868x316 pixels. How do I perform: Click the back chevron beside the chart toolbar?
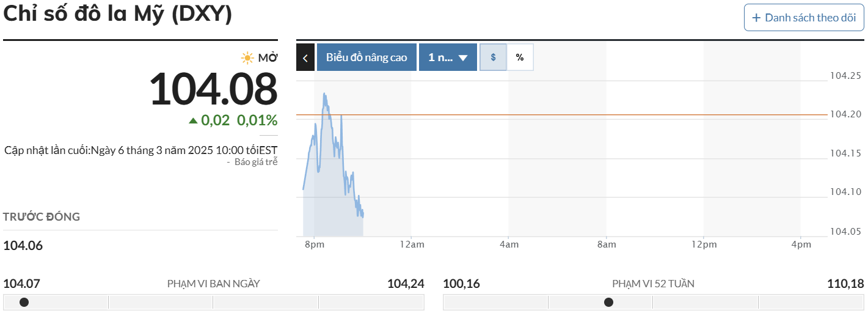click(305, 57)
